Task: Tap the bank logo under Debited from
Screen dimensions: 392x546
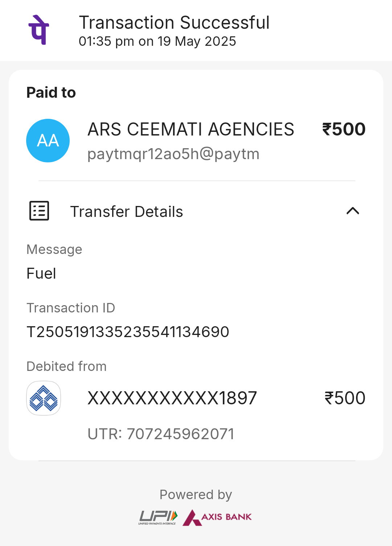Action: (44, 398)
